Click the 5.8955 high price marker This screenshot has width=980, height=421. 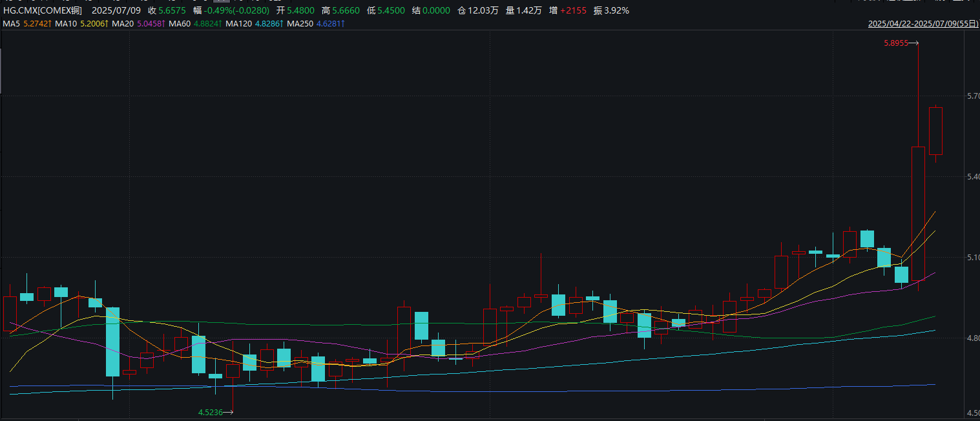click(x=895, y=43)
